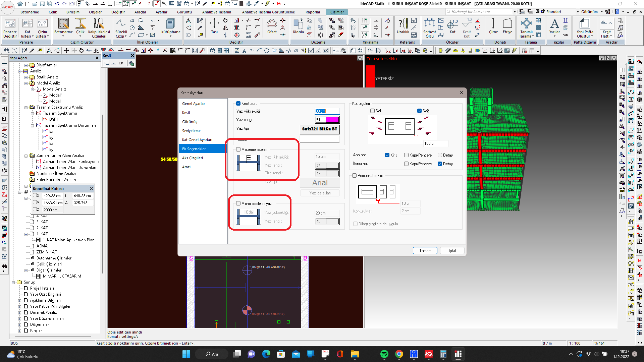The height and width of the screenshot is (362, 644).
Task: Select the Kesit Hattı tool
Action: [606, 28]
